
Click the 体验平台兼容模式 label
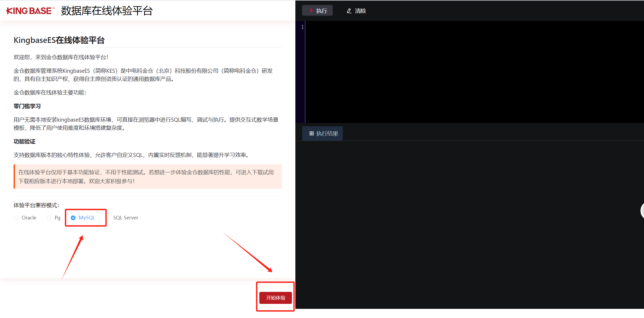[x=36, y=205]
